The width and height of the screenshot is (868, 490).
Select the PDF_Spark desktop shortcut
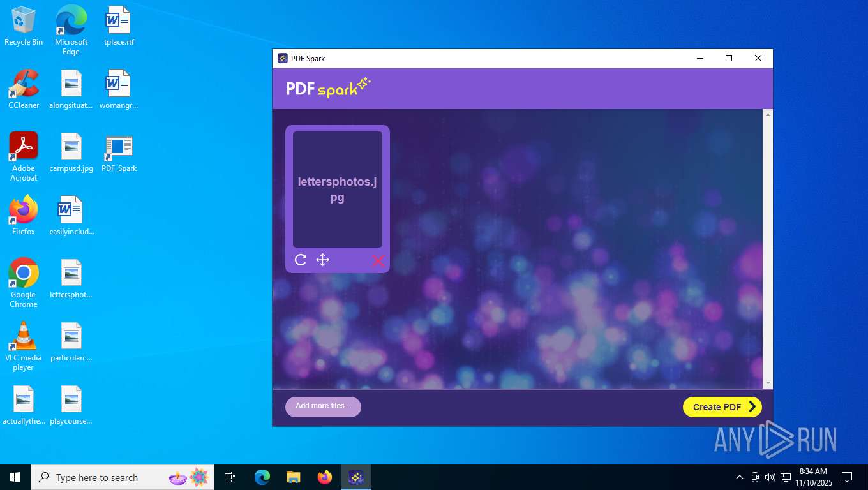point(119,152)
